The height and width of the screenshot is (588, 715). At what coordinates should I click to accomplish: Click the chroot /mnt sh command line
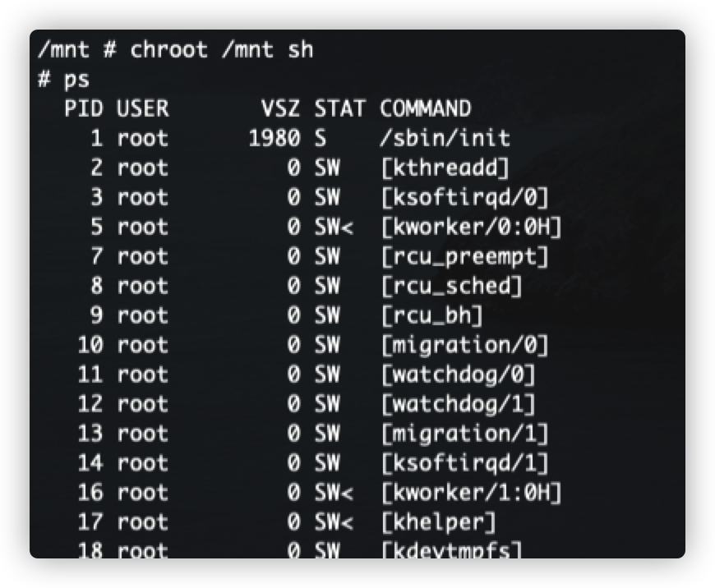176,49
